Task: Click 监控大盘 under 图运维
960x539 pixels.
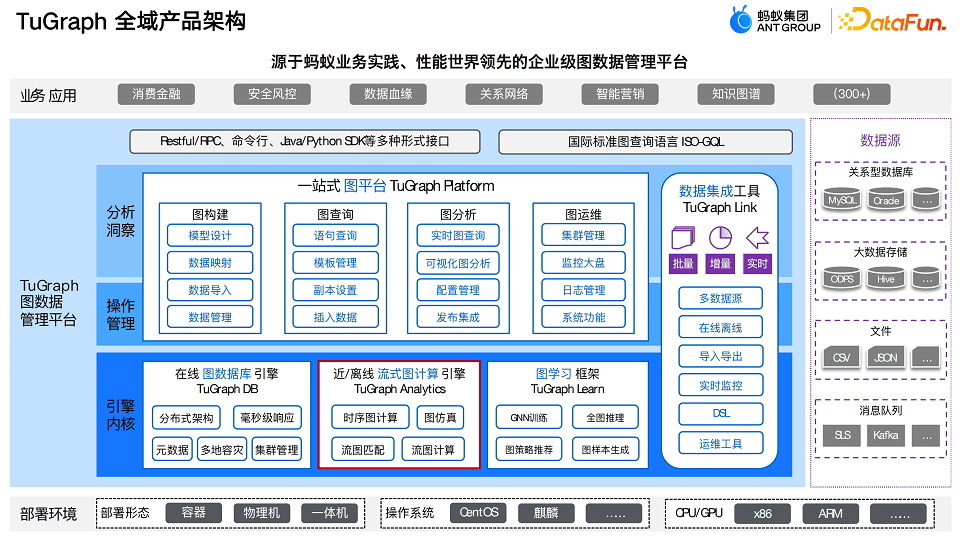Action: coord(583,263)
